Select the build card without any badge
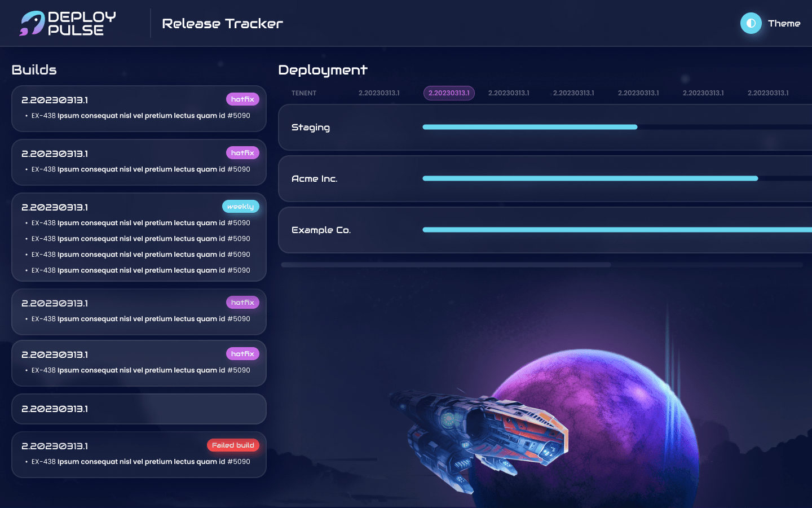812x508 pixels. coord(139,409)
